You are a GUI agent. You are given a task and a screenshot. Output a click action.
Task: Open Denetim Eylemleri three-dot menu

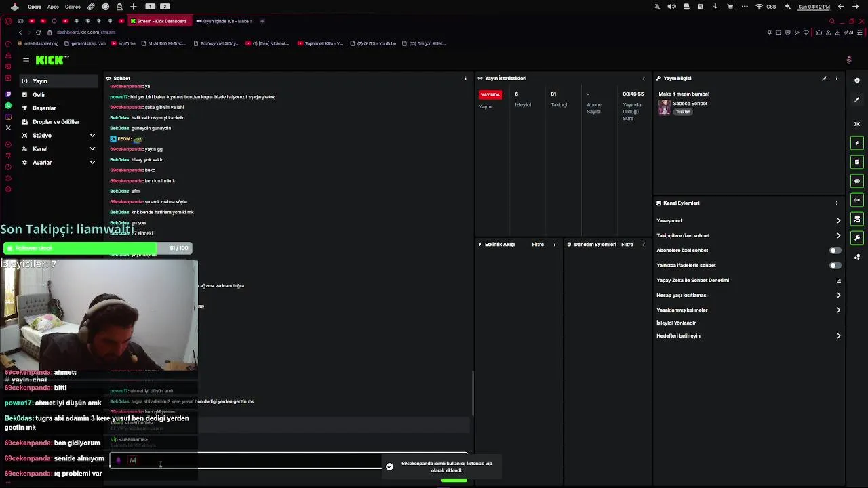[644, 244]
